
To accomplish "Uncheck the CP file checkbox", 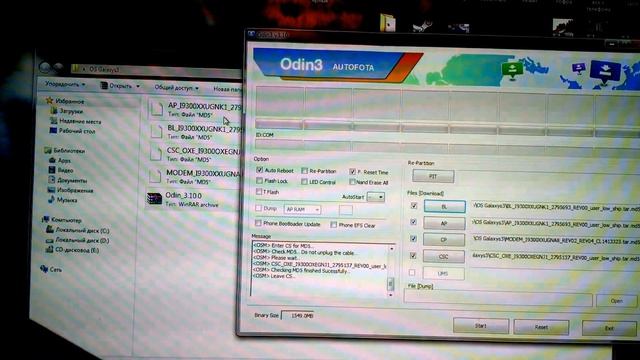I will (413, 239).
